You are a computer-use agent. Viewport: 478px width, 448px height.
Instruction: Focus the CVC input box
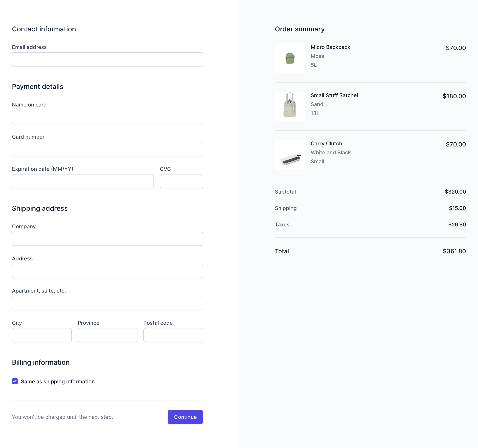181,181
